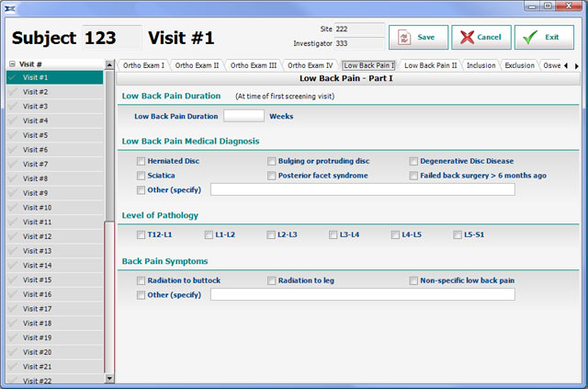This screenshot has height=389, width=588.
Task: Click the visit list scroll down arrow
Action: [x=110, y=377]
